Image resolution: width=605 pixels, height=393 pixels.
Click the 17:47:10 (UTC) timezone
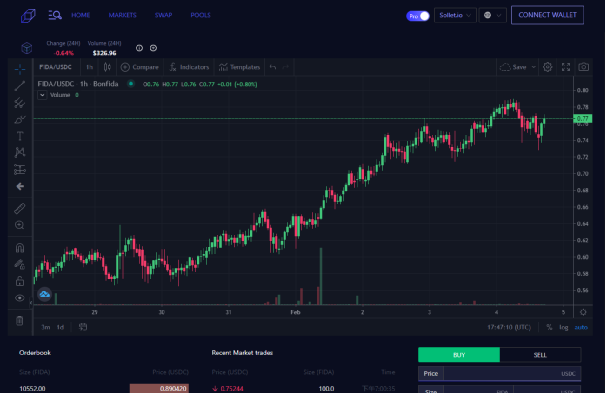pyautogui.click(x=509, y=327)
